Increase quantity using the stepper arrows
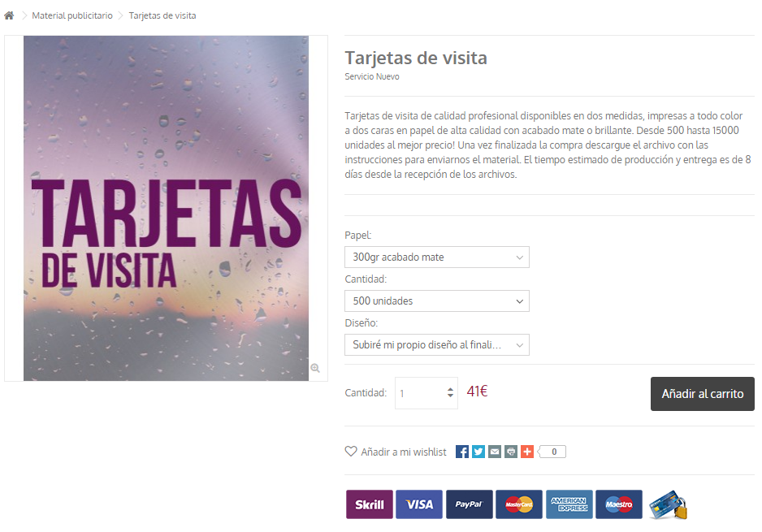The image size is (762, 532). coord(451,389)
